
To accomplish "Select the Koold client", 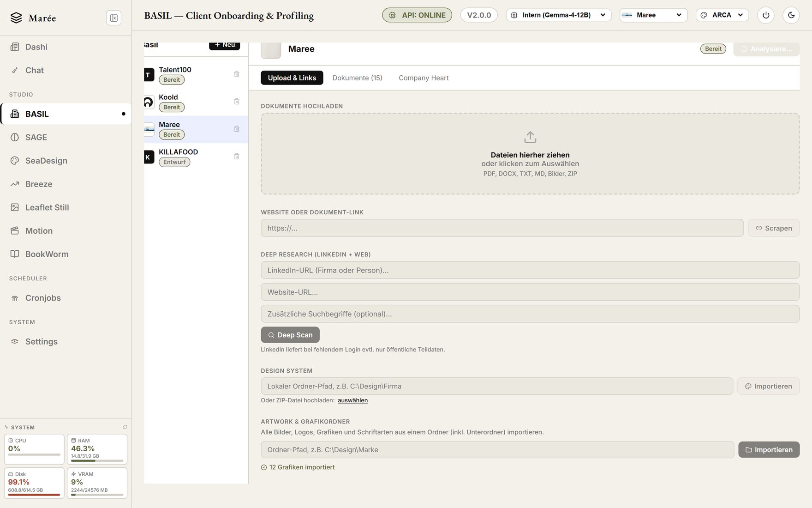I will (x=196, y=102).
